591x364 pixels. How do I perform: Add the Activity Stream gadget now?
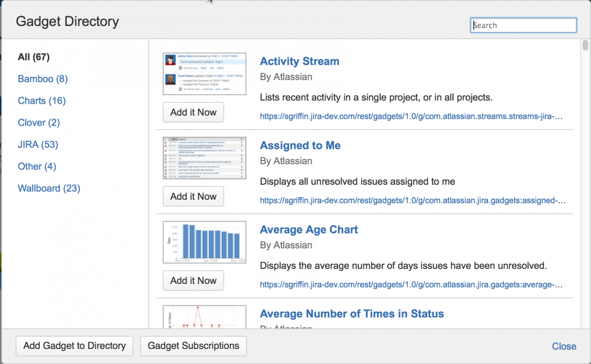[193, 112]
